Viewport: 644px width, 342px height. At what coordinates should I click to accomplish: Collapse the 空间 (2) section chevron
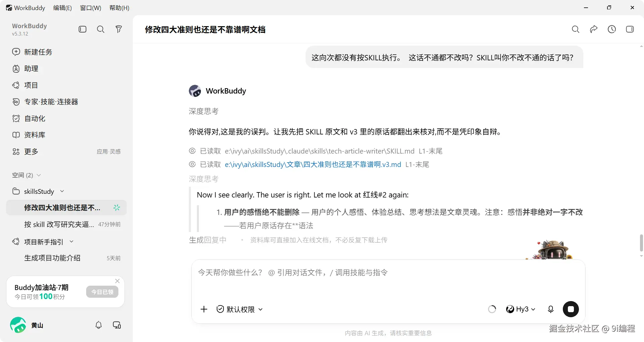pyautogui.click(x=39, y=175)
